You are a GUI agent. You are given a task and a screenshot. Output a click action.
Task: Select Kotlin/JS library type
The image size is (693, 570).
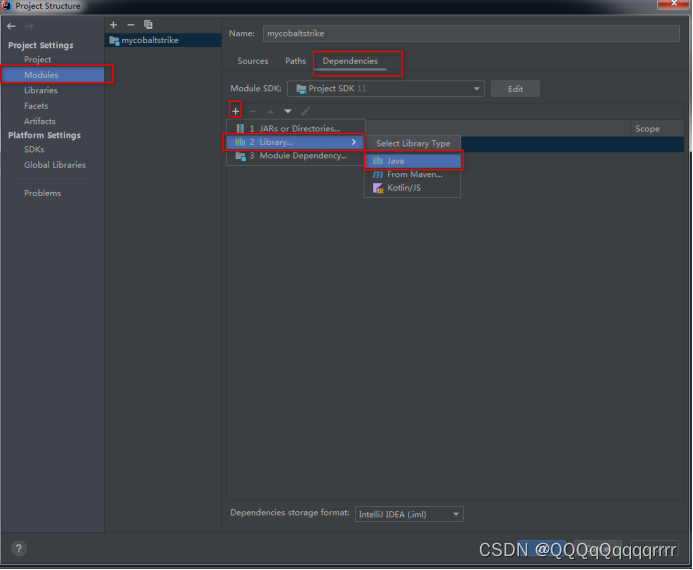point(413,188)
